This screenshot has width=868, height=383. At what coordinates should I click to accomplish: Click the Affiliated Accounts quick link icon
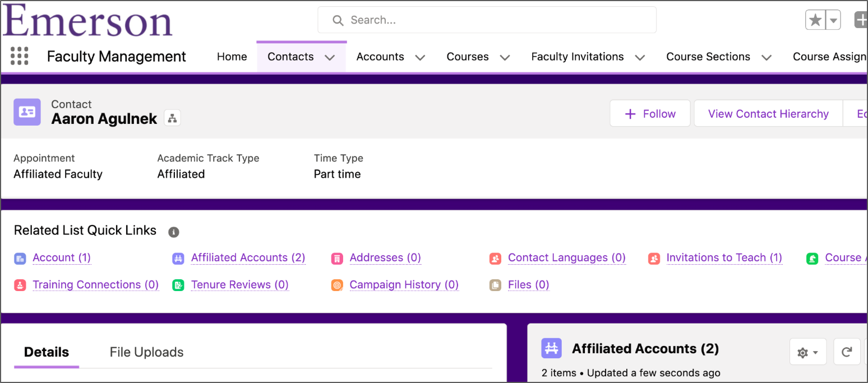(178, 259)
